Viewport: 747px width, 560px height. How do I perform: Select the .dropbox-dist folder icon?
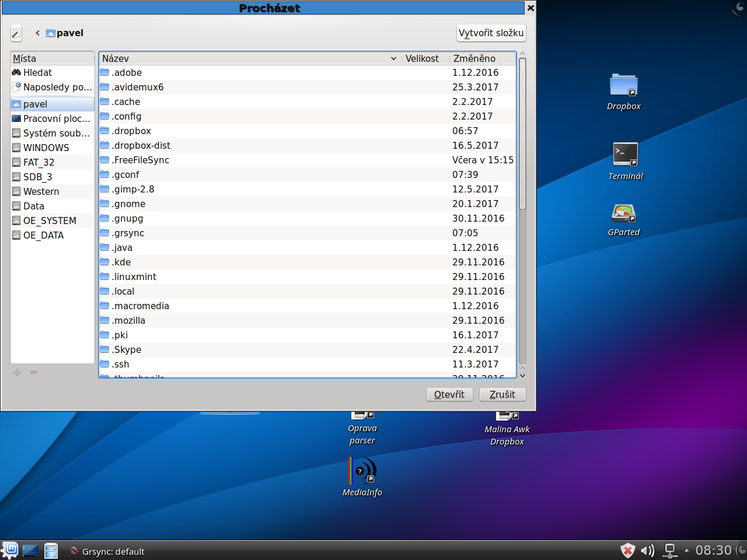[x=104, y=145]
